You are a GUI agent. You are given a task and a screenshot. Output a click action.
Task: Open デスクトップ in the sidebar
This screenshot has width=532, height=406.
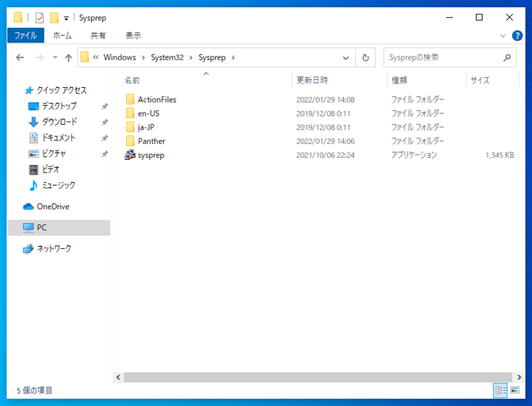pyautogui.click(x=59, y=106)
